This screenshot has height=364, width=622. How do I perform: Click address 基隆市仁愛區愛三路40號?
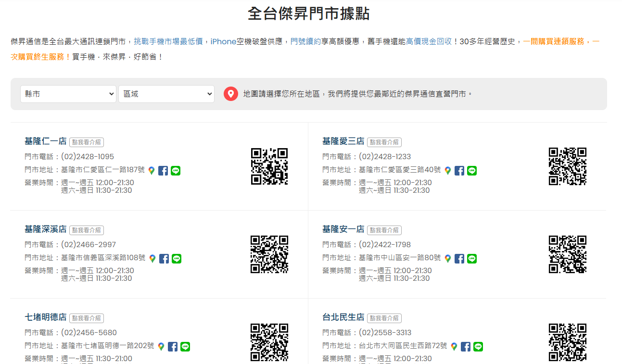click(x=400, y=170)
